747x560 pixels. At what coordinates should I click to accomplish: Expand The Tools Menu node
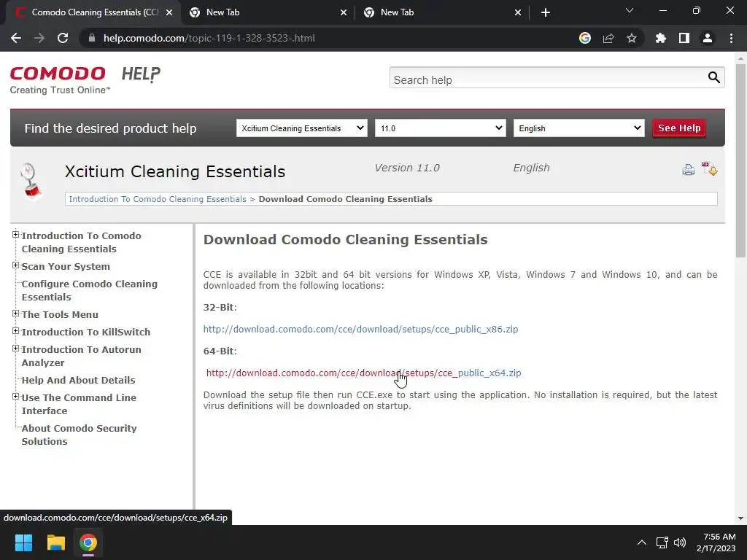pos(15,314)
